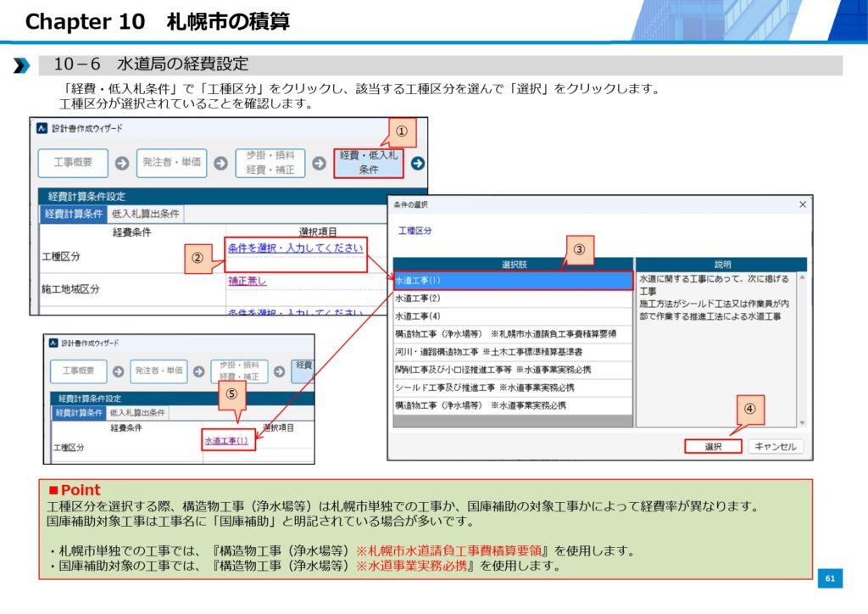Image resolution: width=868 pixels, height=614 pixels.
Task: Click the circled number ⑤ callout marker
Action: pos(232,394)
